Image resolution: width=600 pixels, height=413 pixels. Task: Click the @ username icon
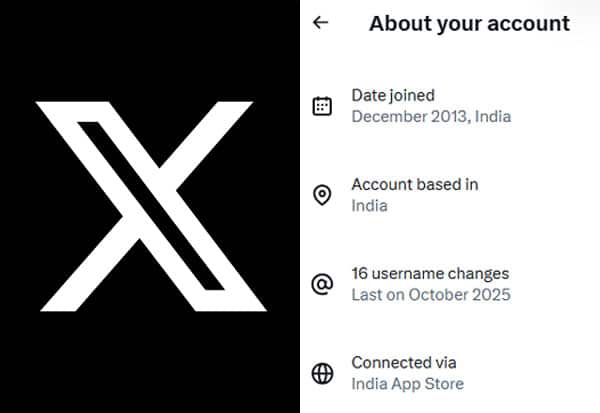322,285
